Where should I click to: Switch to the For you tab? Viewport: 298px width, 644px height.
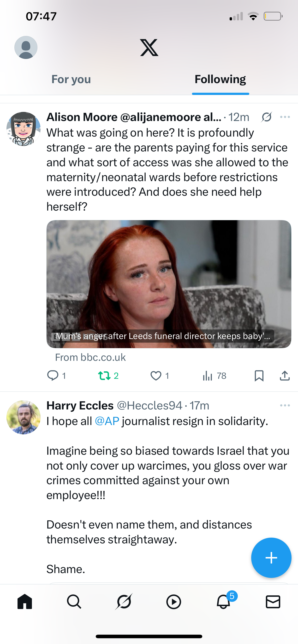[x=71, y=79]
